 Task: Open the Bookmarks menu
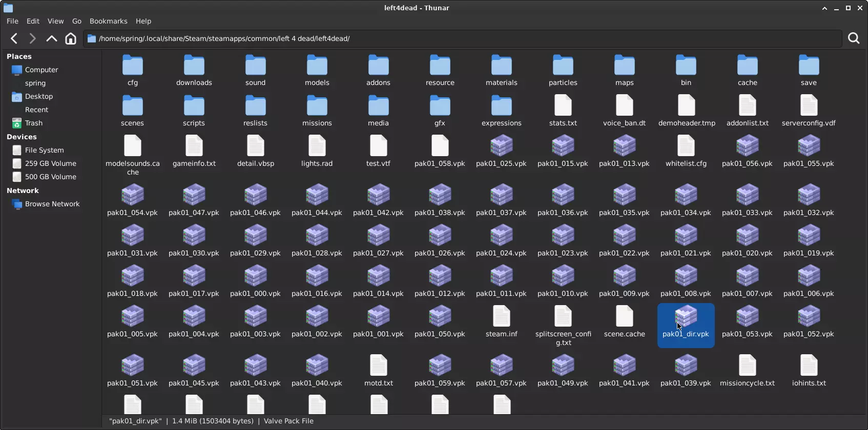pos(108,21)
